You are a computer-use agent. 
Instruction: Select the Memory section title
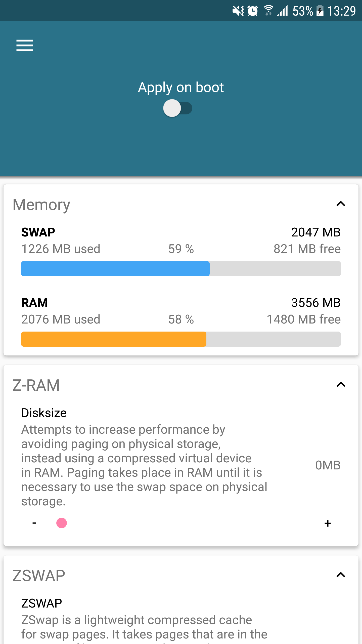point(41,205)
